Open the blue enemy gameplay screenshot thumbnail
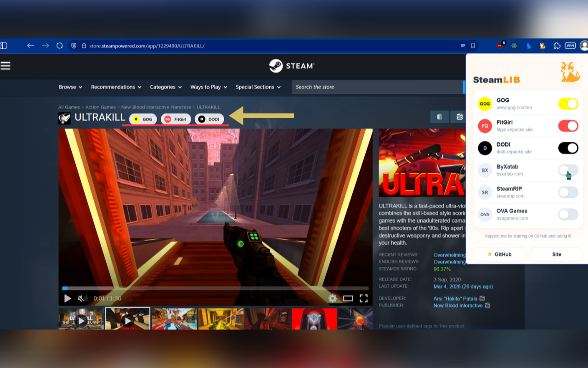This screenshot has width=588, height=368. (175, 319)
